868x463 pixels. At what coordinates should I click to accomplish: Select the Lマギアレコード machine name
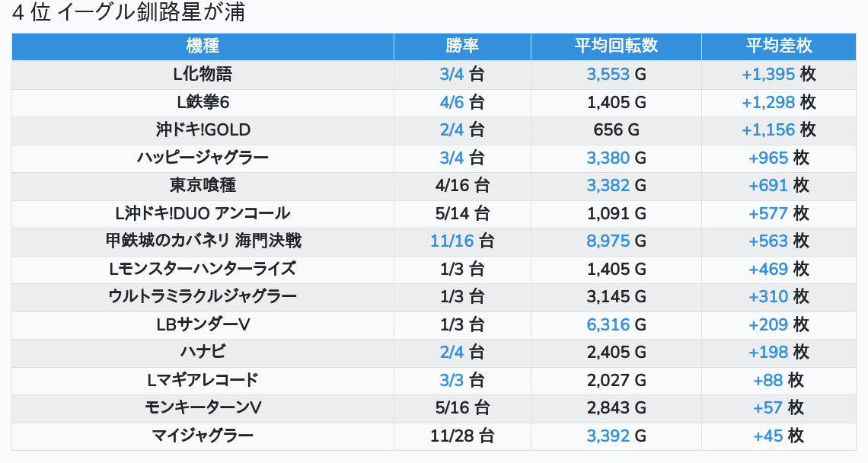(203, 380)
